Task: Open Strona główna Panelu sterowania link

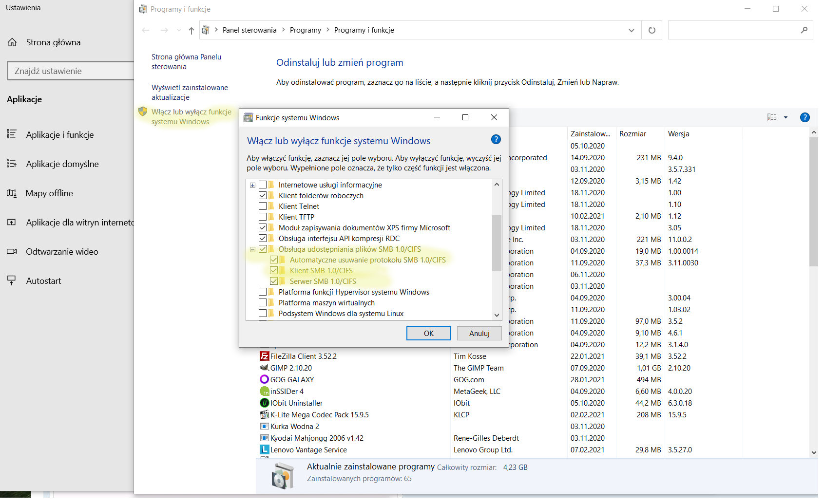Action: [x=186, y=62]
